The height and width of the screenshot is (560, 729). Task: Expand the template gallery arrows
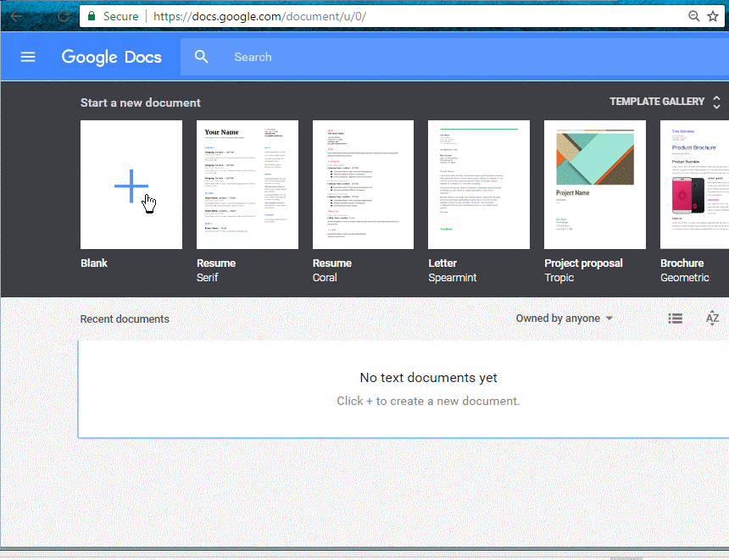coord(716,102)
